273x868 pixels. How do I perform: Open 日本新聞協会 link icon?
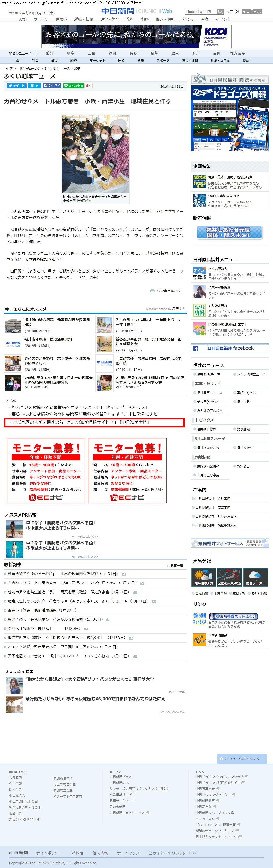(200, 640)
